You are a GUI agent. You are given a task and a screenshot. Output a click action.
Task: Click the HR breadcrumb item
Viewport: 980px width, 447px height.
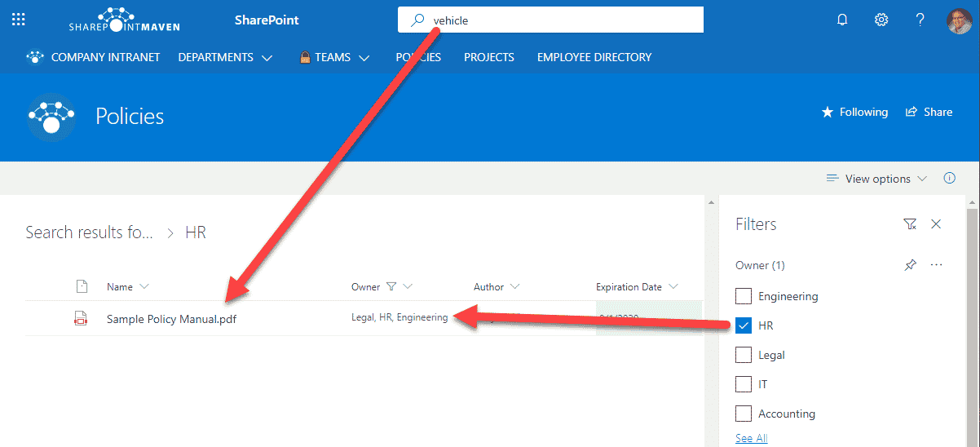point(196,232)
